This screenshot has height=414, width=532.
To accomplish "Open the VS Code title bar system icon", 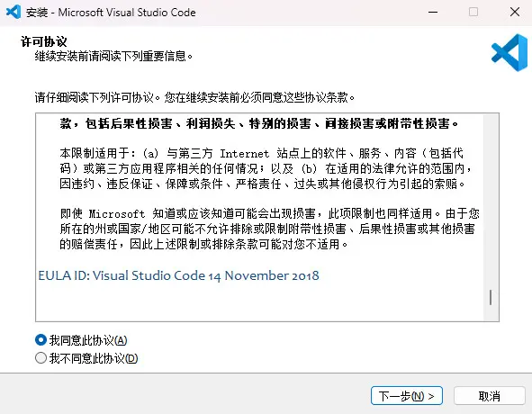I will point(14,13).
